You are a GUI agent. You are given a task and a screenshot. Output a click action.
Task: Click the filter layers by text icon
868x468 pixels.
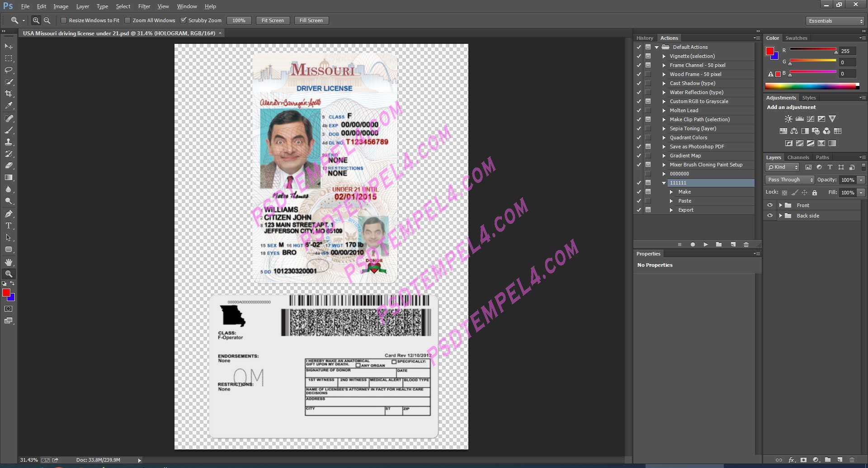[x=830, y=167]
